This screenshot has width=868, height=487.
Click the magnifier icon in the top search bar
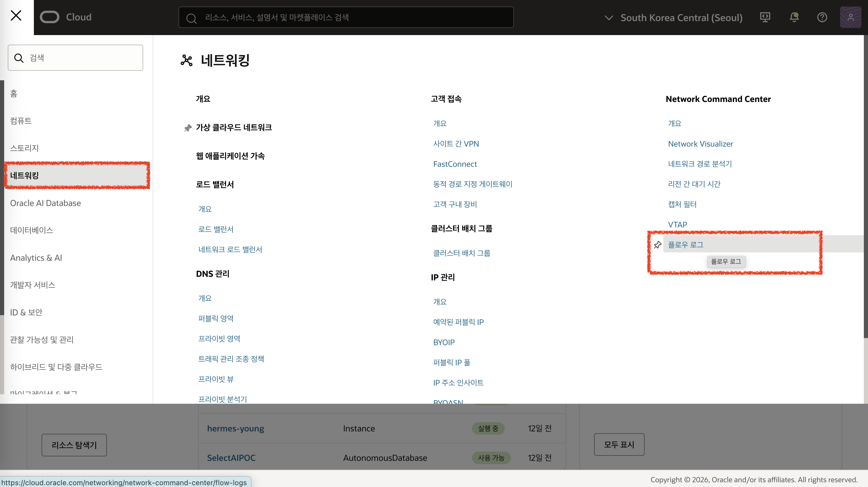[x=191, y=18]
